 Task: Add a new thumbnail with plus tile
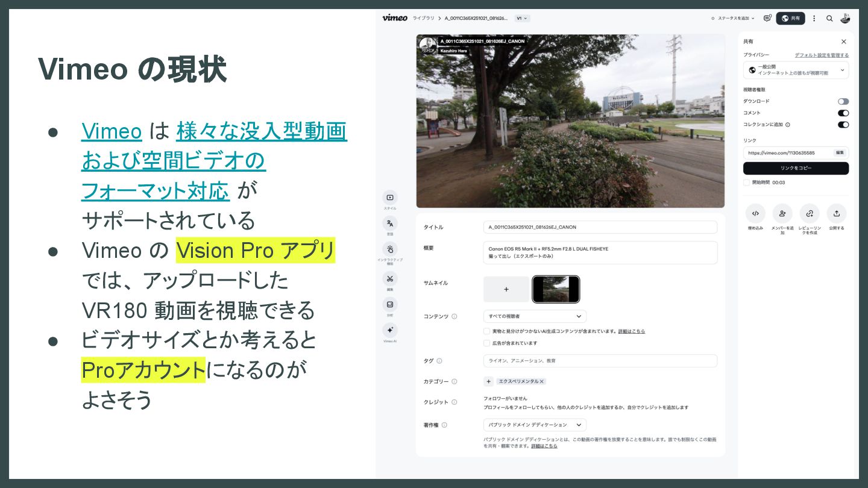click(506, 289)
